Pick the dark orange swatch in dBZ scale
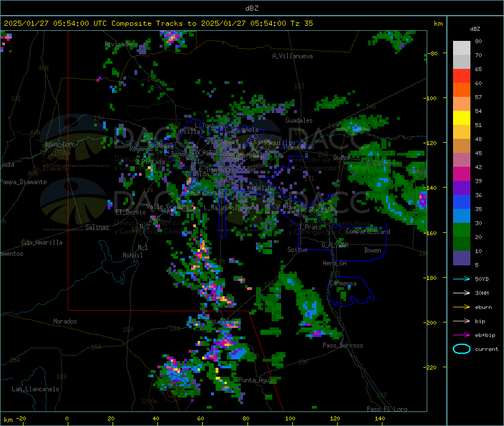504x426 pixels. 461,90
